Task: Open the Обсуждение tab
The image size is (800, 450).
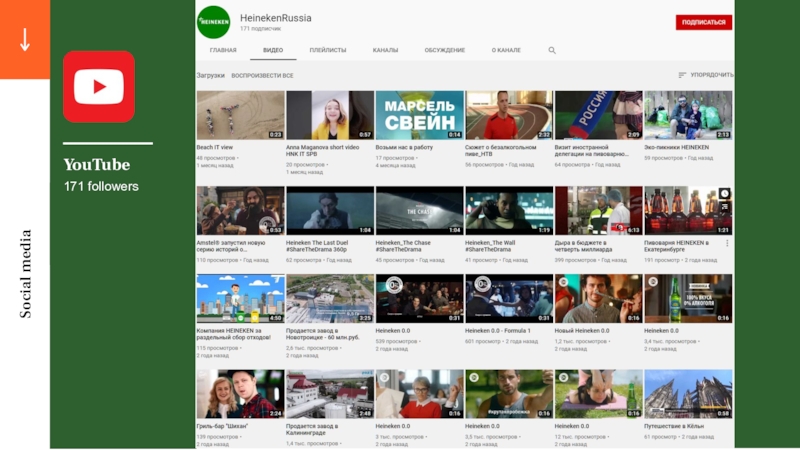Action: click(444, 50)
